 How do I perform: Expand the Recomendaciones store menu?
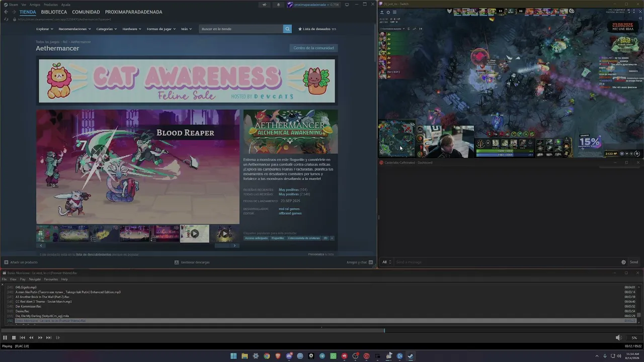[x=74, y=29]
